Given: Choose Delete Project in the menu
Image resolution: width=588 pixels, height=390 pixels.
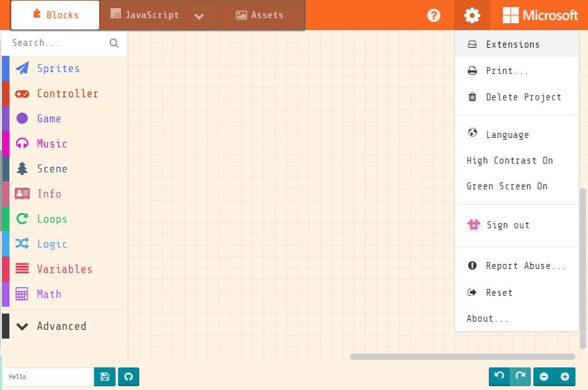Looking at the screenshot, I should (x=523, y=97).
